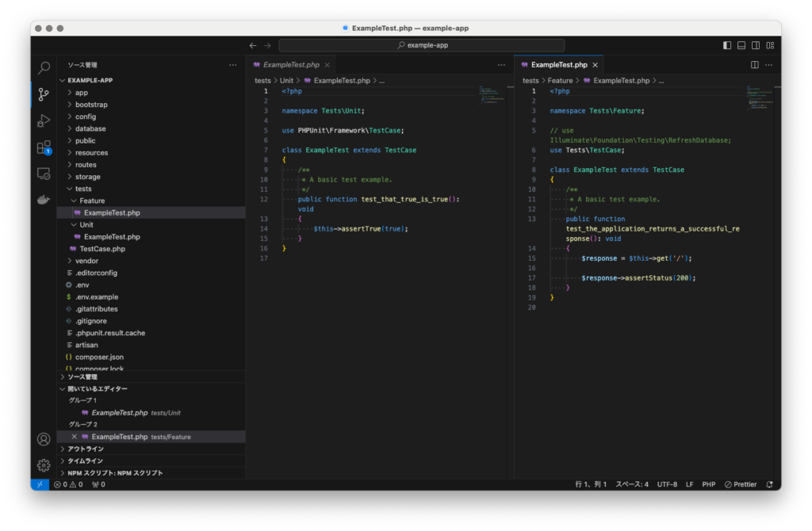Image resolution: width=812 pixels, height=531 pixels.
Task: Click the example-app command center search box
Action: (422, 45)
